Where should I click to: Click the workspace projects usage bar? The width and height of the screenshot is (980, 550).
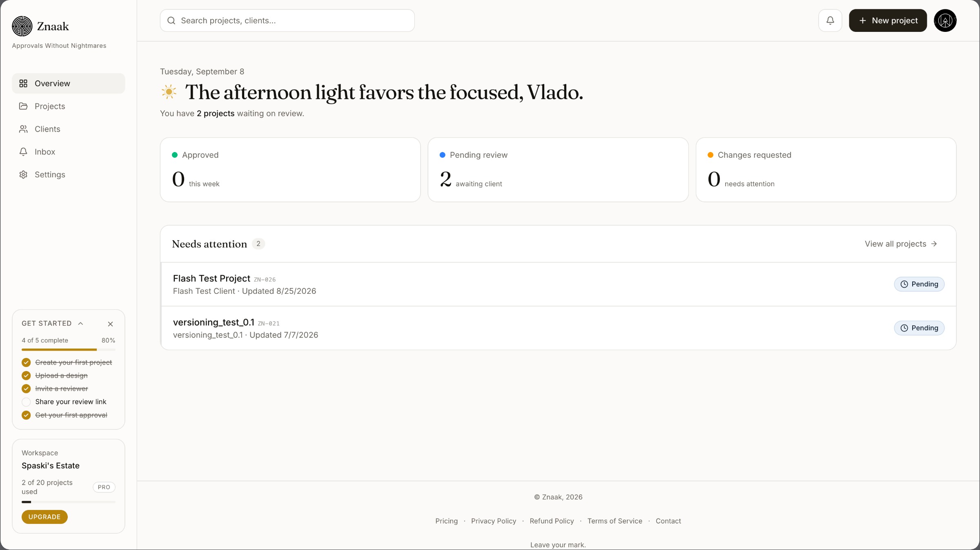coord(69,502)
